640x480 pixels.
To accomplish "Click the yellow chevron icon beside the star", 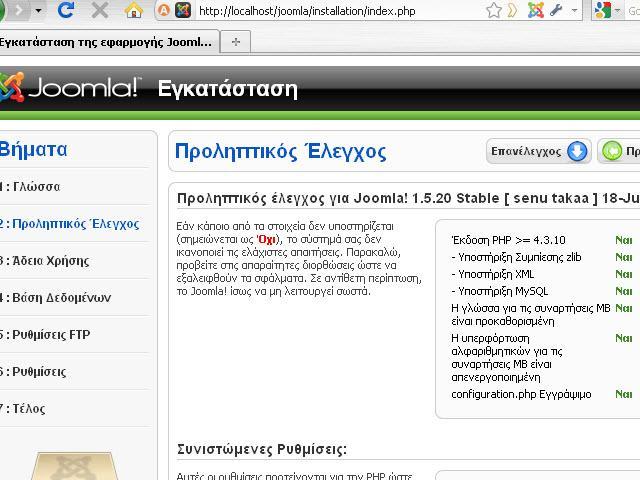I will [513, 11].
